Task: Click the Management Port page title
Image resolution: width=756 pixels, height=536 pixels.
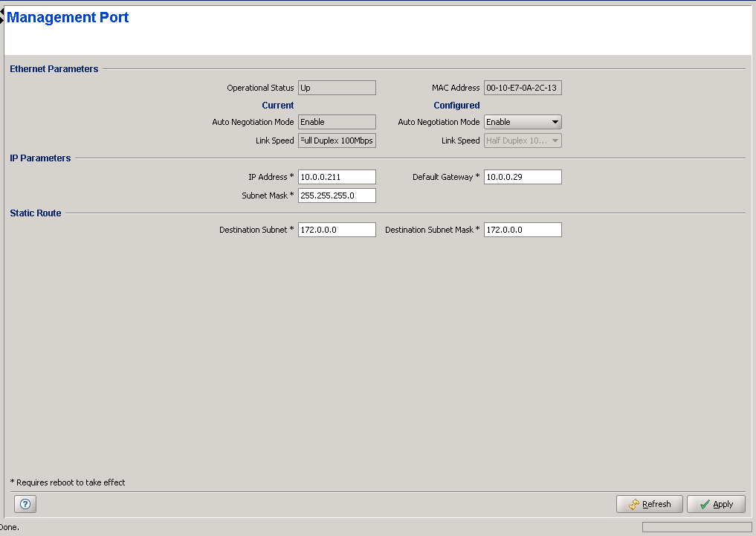Action: (68, 18)
